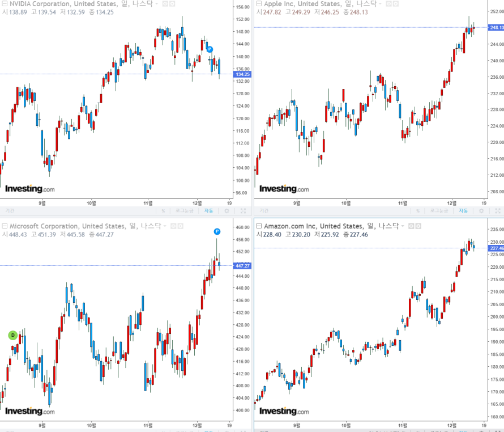The width and height of the screenshot is (504, 432).
Task: Click the green D dividend marker on Microsoft chart
Action: point(13,336)
